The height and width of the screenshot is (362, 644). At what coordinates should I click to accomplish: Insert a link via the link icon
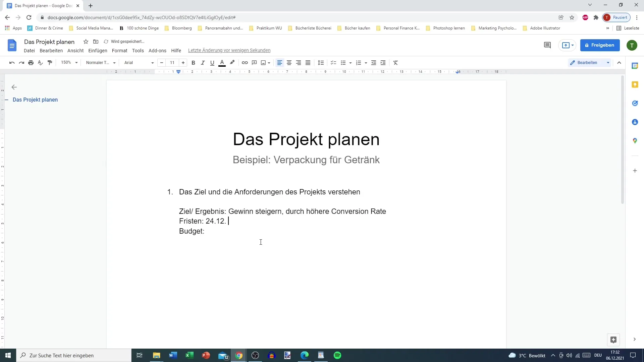245,63
